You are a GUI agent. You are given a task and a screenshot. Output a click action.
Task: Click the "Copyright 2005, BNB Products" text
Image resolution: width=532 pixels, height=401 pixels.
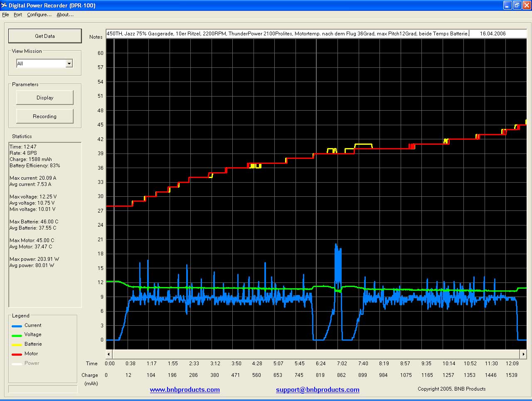click(452, 389)
